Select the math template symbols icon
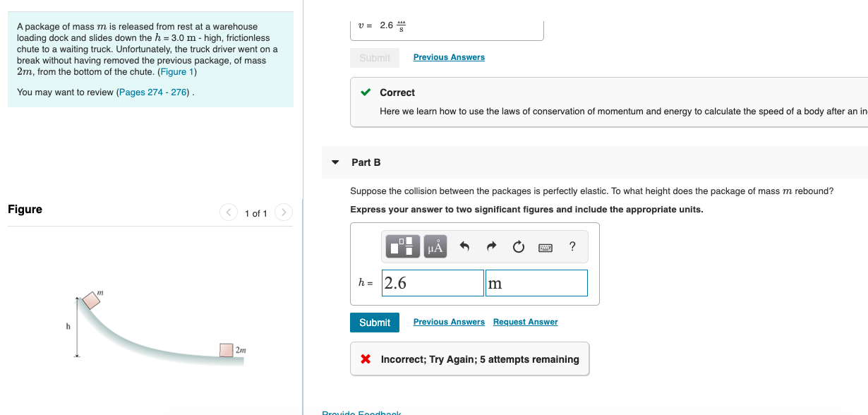Screen dimensions: 868x415 click(x=402, y=246)
